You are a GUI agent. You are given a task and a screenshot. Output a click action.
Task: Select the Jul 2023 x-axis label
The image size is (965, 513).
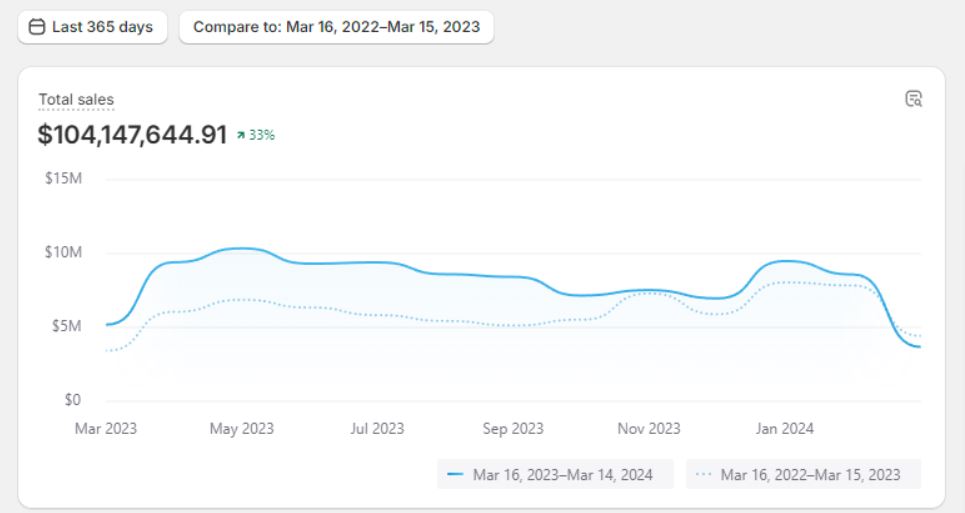click(x=377, y=428)
